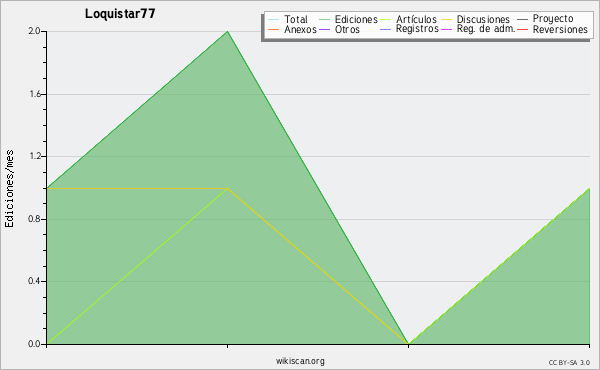The image size is (600, 370).
Task: Click the Reg. de adm. legend label
Action: 486,29
